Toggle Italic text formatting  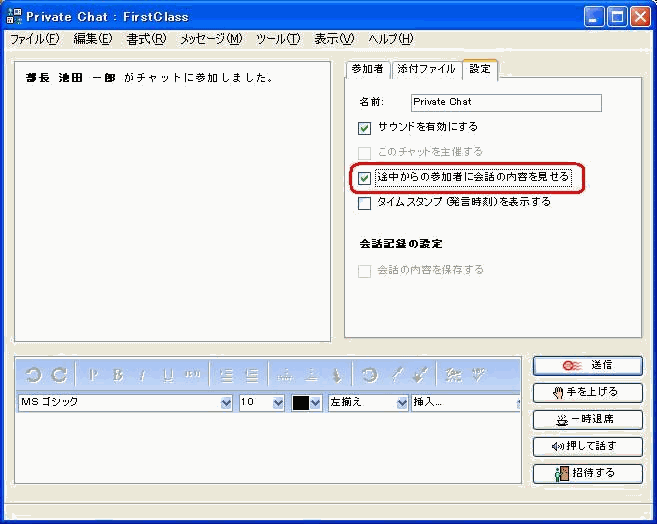(x=142, y=375)
